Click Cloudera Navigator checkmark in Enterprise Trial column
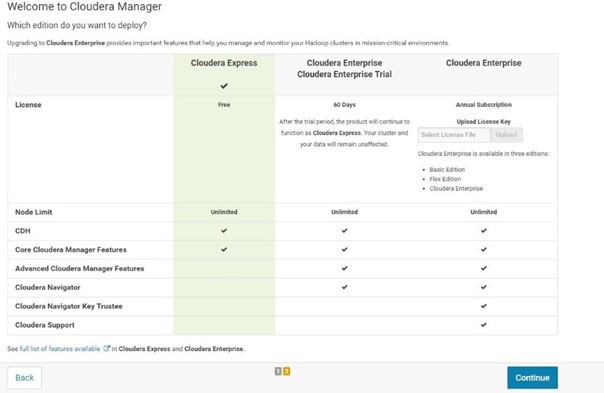604x393 pixels. [x=344, y=287]
